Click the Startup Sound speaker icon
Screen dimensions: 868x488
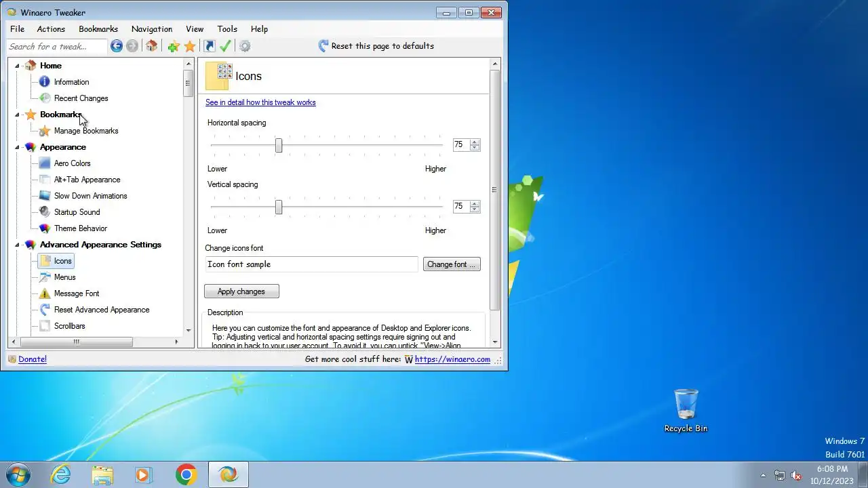[45, 212]
